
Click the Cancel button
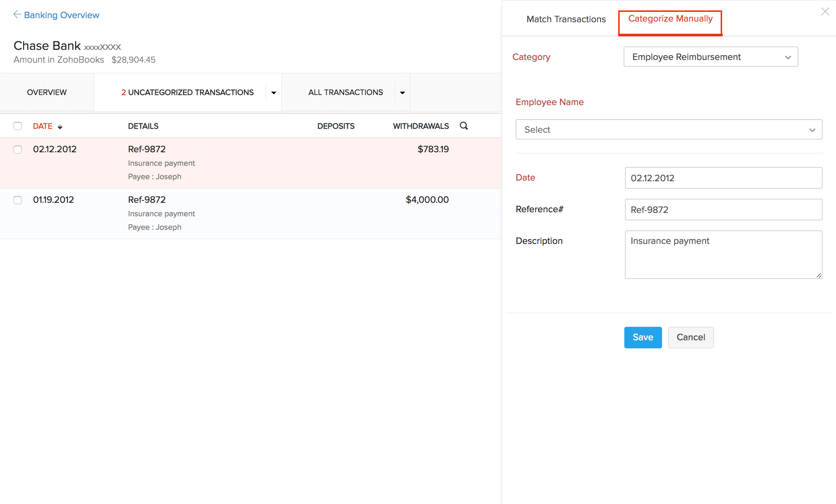coord(690,337)
